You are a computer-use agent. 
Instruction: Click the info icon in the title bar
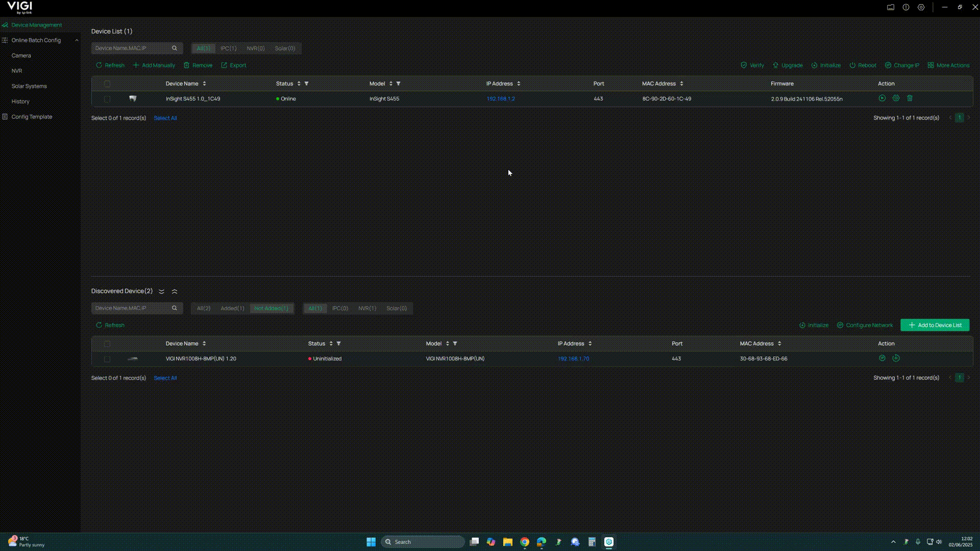click(x=905, y=7)
